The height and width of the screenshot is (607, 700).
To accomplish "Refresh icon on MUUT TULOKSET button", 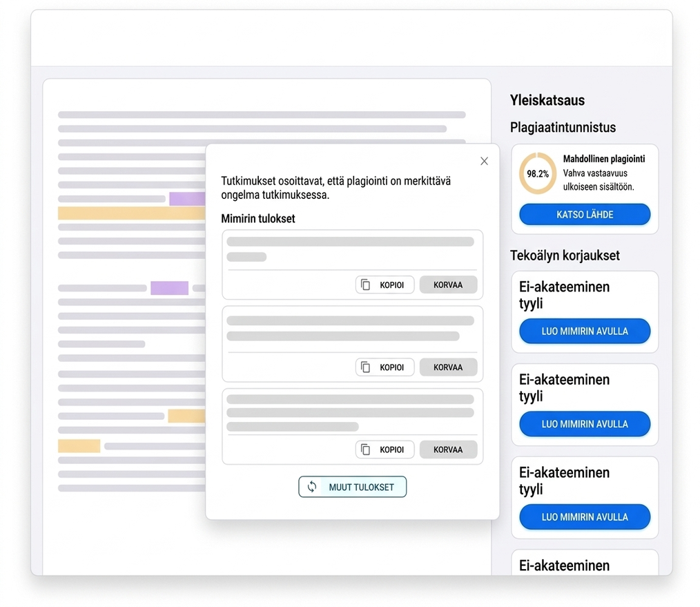I will (x=312, y=487).
